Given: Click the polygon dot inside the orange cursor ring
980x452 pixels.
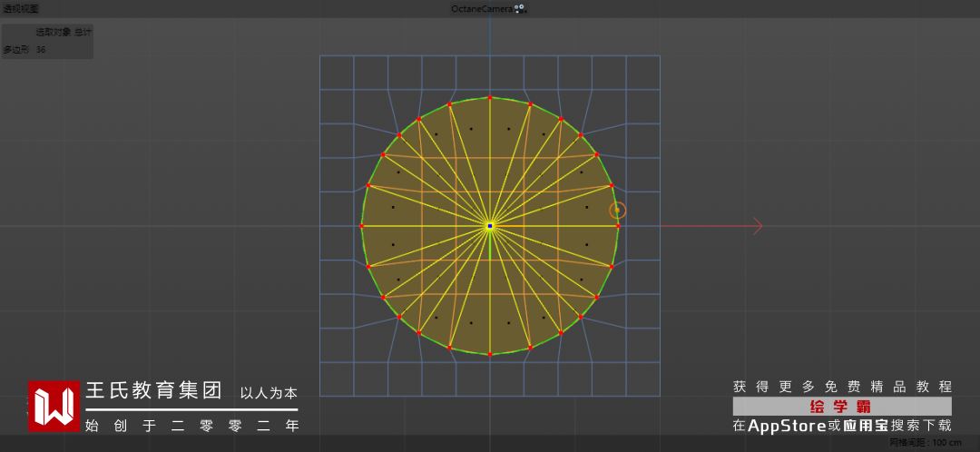Looking at the screenshot, I should (x=618, y=210).
